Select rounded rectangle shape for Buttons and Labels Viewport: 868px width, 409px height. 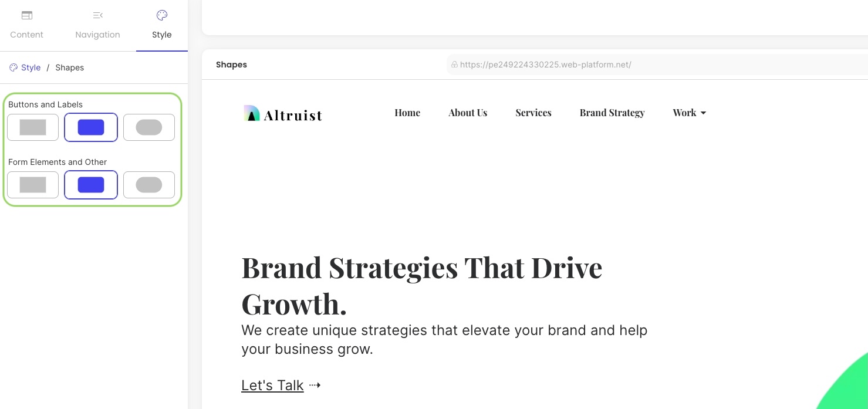[91, 127]
